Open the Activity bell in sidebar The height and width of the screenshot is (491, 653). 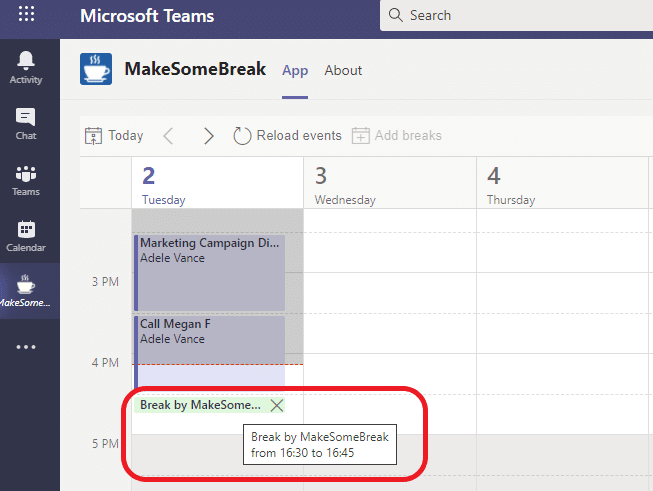coord(26,68)
